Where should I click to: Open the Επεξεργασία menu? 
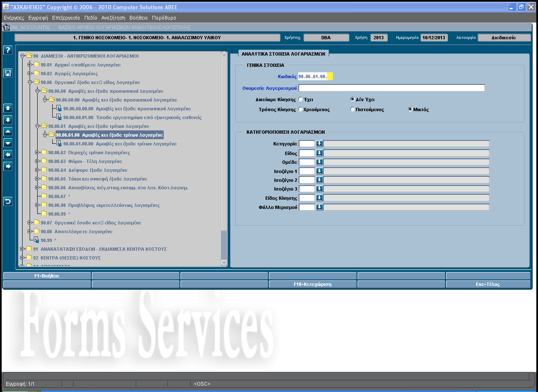pyautogui.click(x=66, y=18)
